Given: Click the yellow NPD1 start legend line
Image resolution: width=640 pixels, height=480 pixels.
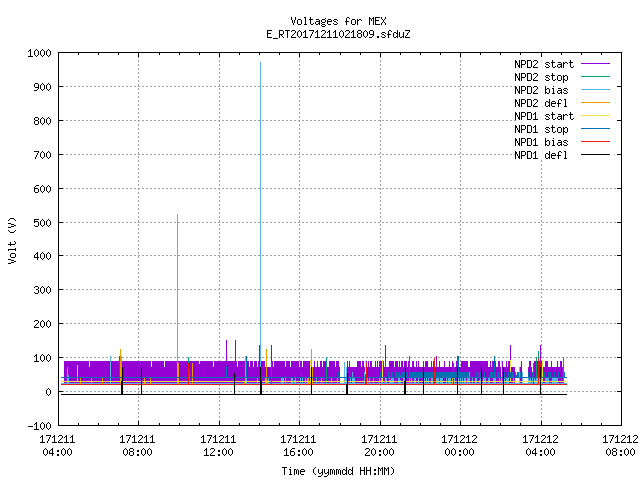Looking at the screenshot, I should click(595, 116).
